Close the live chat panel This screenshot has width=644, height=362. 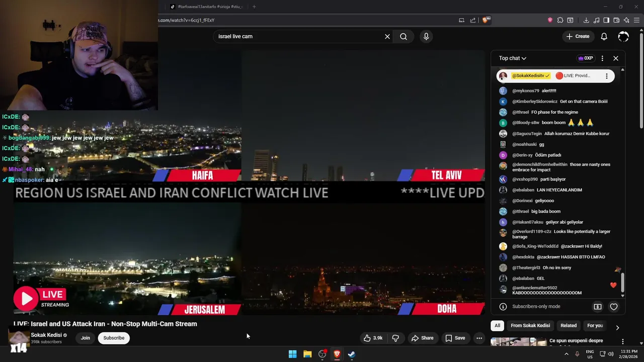[616, 58]
